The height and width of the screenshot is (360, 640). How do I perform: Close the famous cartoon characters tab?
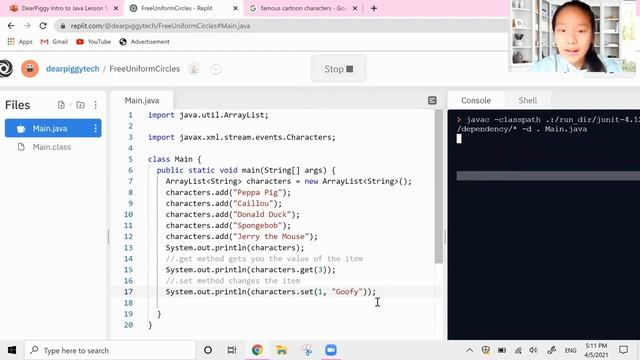click(355, 8)
